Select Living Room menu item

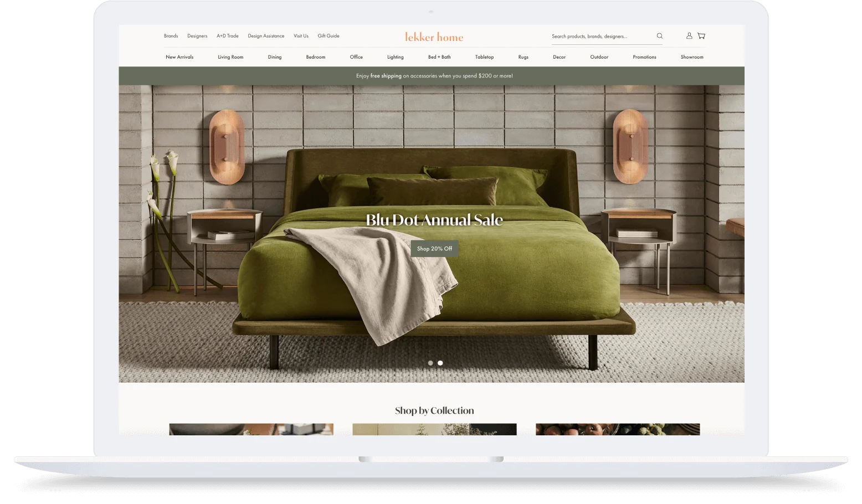230,57
